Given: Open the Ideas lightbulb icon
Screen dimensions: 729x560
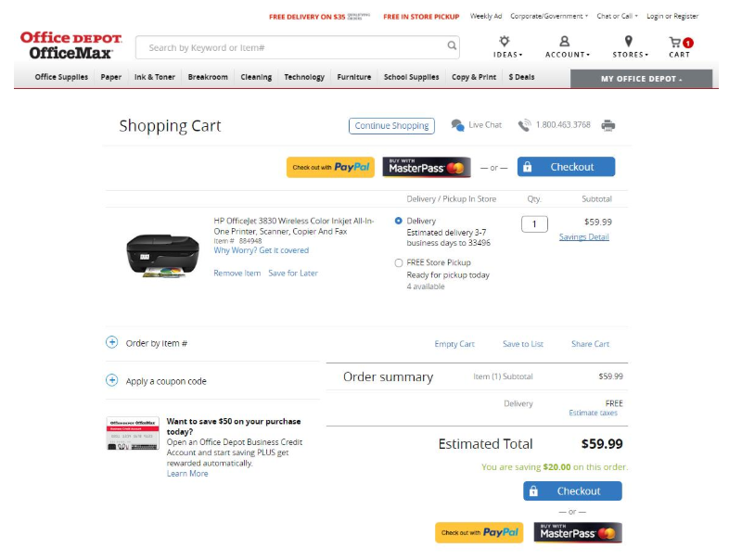Looking at the screenshot, I should pyautogui.click(x=504, y=41).
